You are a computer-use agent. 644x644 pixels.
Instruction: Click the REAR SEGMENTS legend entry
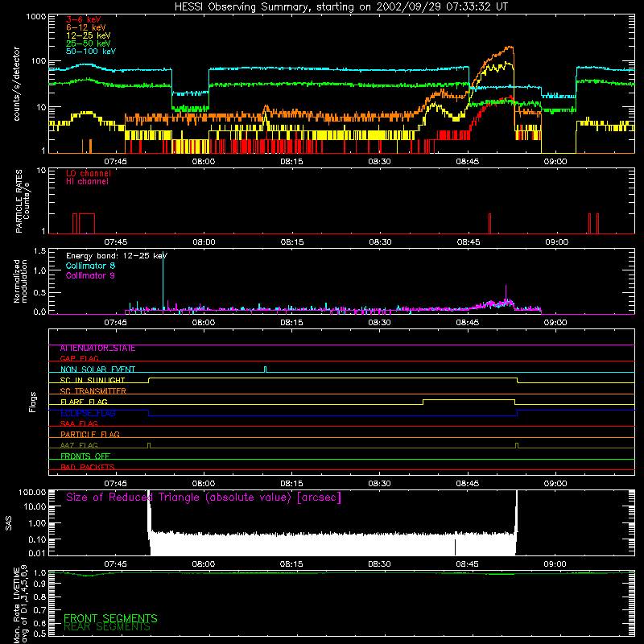click(107, 627)
